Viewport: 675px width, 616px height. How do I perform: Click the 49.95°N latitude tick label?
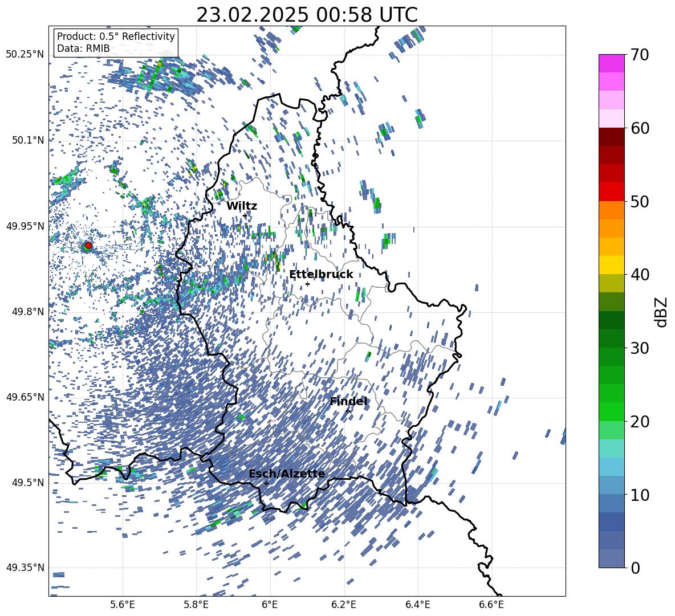[25, 226]
